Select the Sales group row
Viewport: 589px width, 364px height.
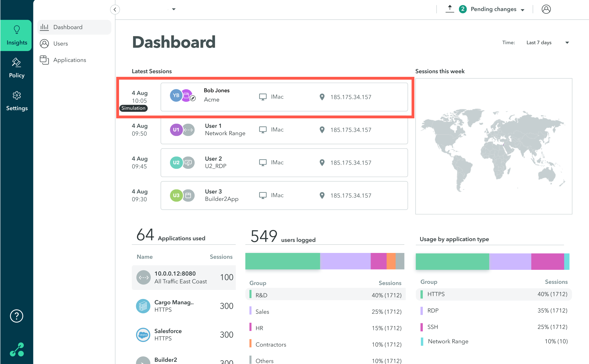325,312
